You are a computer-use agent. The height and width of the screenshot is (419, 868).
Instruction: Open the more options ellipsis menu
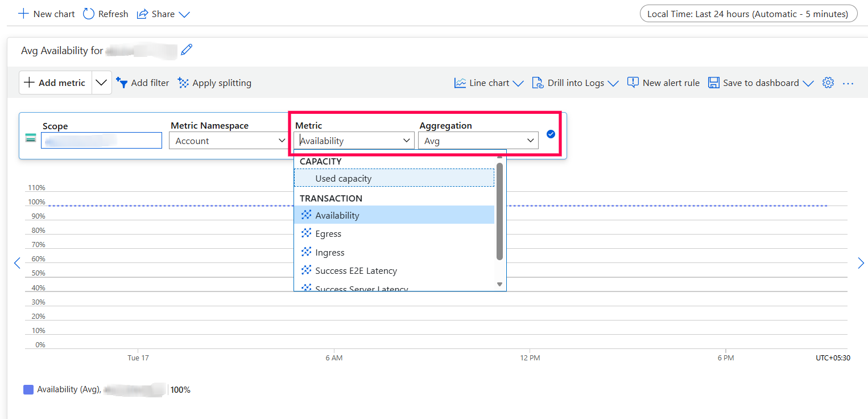(848, 83)
